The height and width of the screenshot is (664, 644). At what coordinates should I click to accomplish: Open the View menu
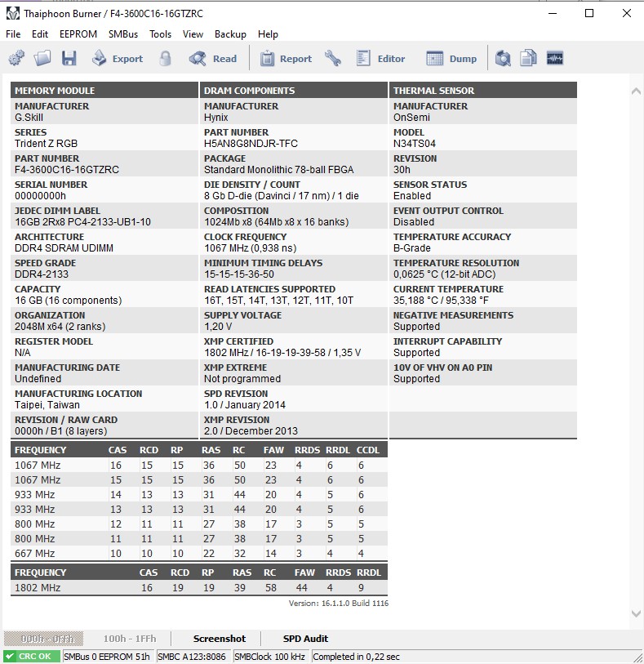(x=193, y=34)
